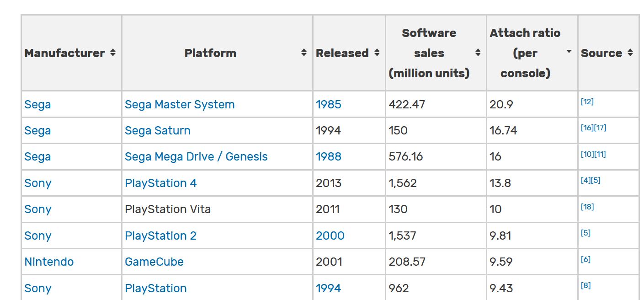Select the 1,537 software sales cell
The height and width of the screenshot is (300, 644).
pyautogui.click(x=436, y=236)
